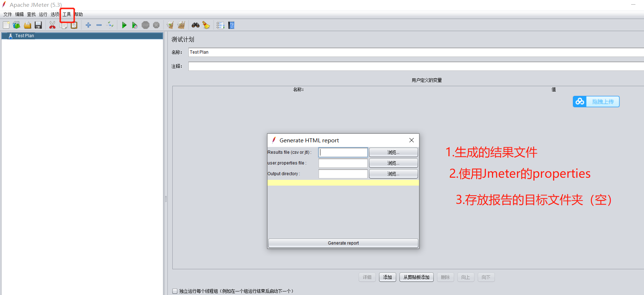
Task: Save the test plan with floppy icon
Action: (x=38, y=25)
